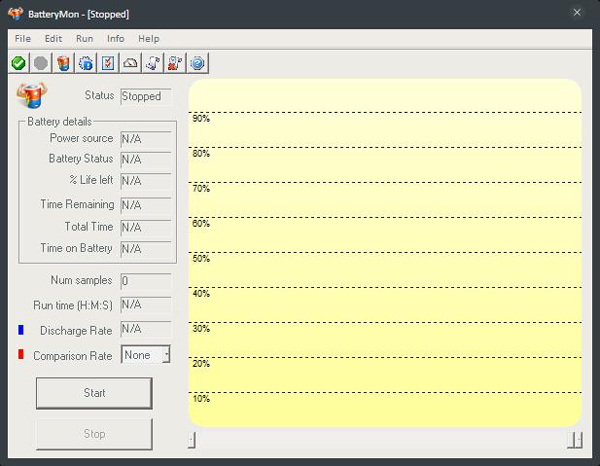Click the 10% graph label

pos(201,399)
